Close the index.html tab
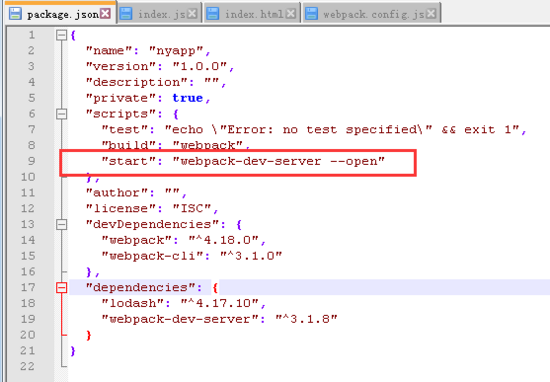The width and height of the screenshot is (550, 382). [291, 14]
